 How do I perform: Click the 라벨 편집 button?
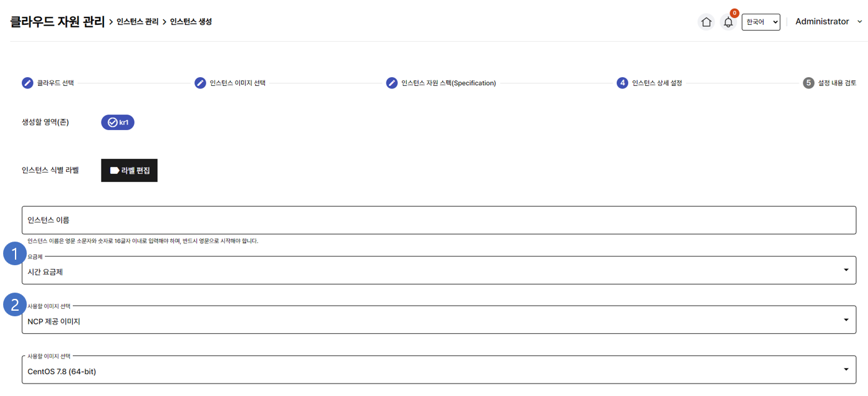click(129, 170)
